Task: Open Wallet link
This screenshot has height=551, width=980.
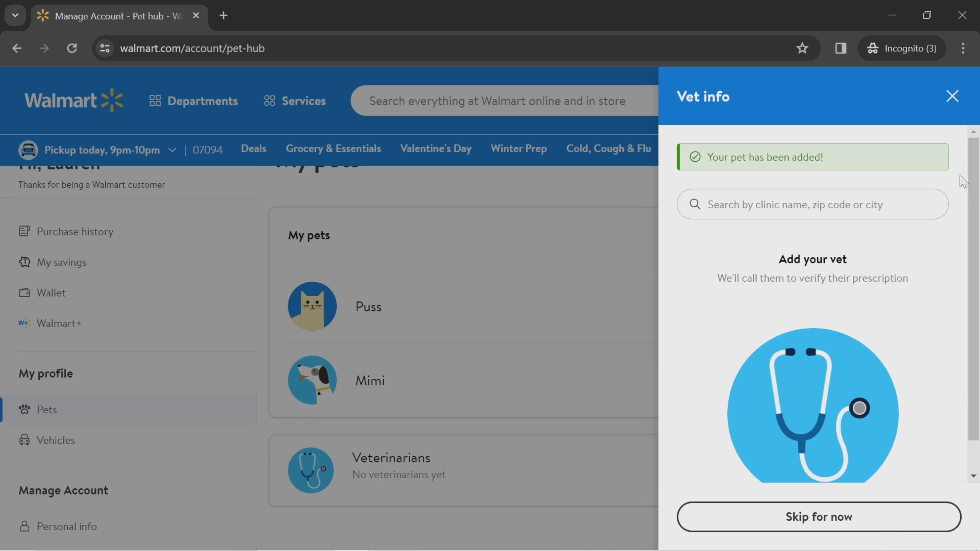Action: click(x=51, y=293)
